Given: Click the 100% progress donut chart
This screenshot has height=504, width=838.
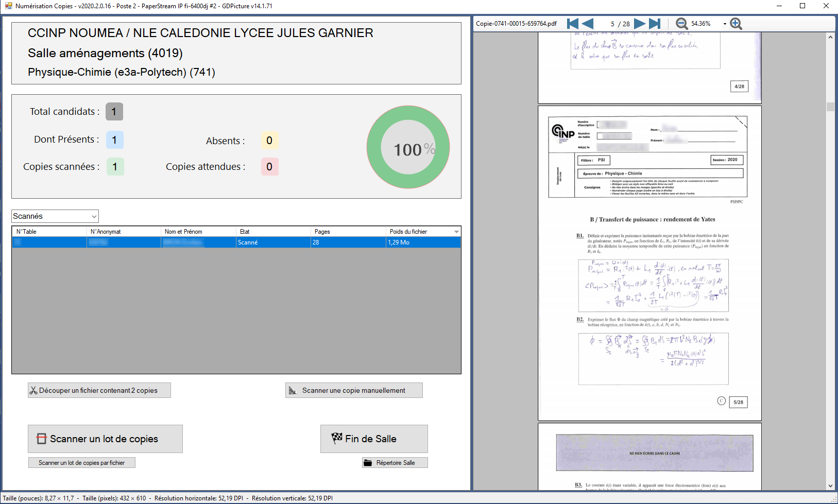Looking at the screenshot, I should click(408, 147).
